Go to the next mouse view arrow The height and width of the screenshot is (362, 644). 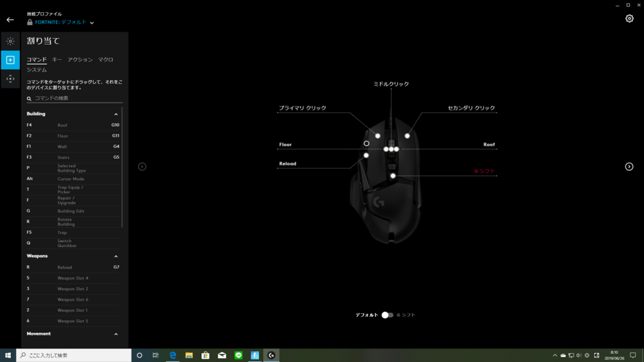(629, 166)
